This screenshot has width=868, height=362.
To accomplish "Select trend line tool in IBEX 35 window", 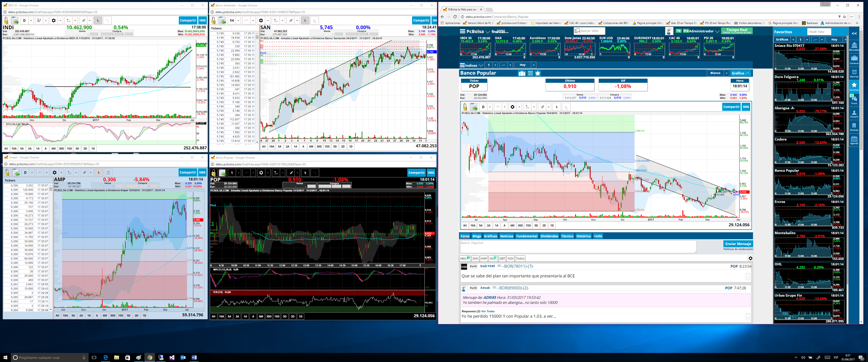I will click(107, 21).
